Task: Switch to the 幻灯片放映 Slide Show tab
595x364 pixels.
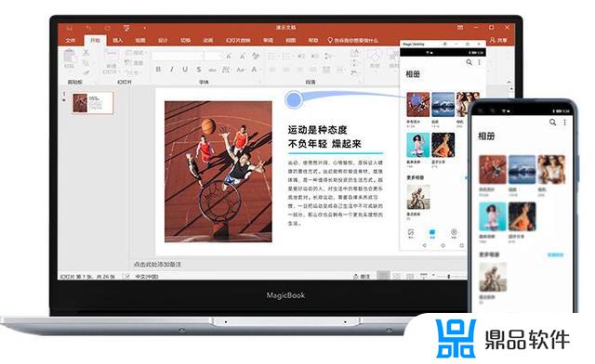Action: point(238,40)
